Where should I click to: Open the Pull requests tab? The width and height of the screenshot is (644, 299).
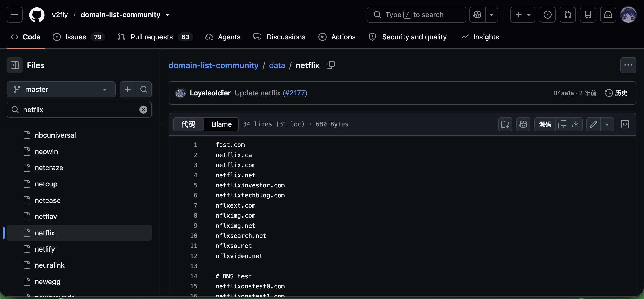pyautogui.click(x=155, y=37)
